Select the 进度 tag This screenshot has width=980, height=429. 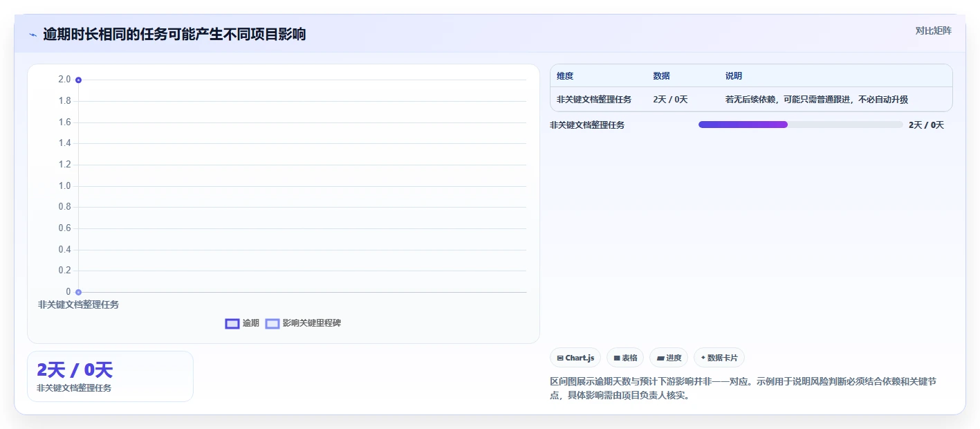coord(669,358)
